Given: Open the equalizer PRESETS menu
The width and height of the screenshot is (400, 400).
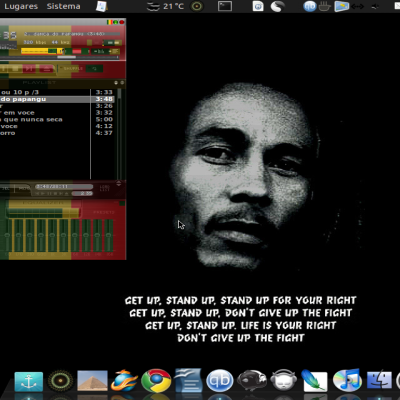Looking at the screenshot, I should (x=104, y=212).
